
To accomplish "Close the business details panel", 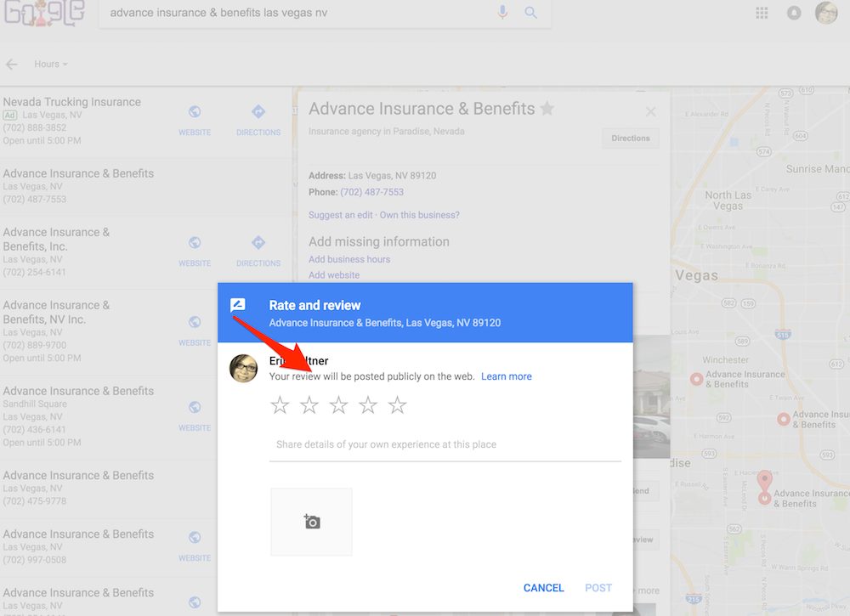I will tap(650, 111).
